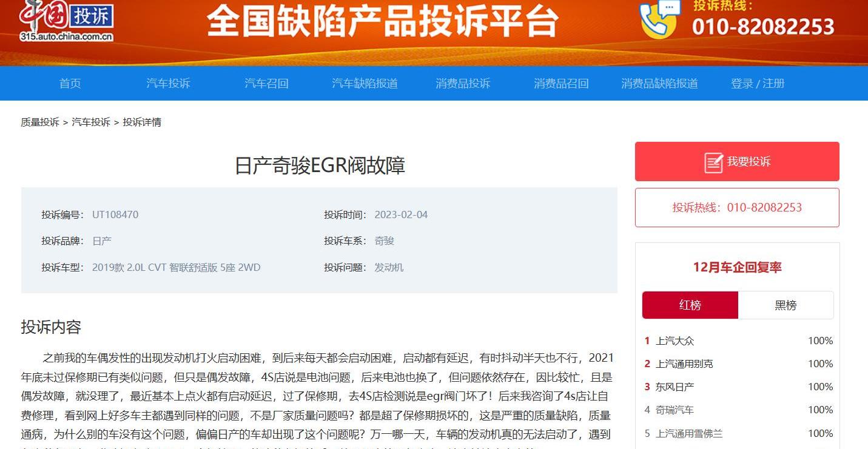Click the problem value 发动机
The height and width of the screenshot is (449, 868).
click(x=389, y=267)
